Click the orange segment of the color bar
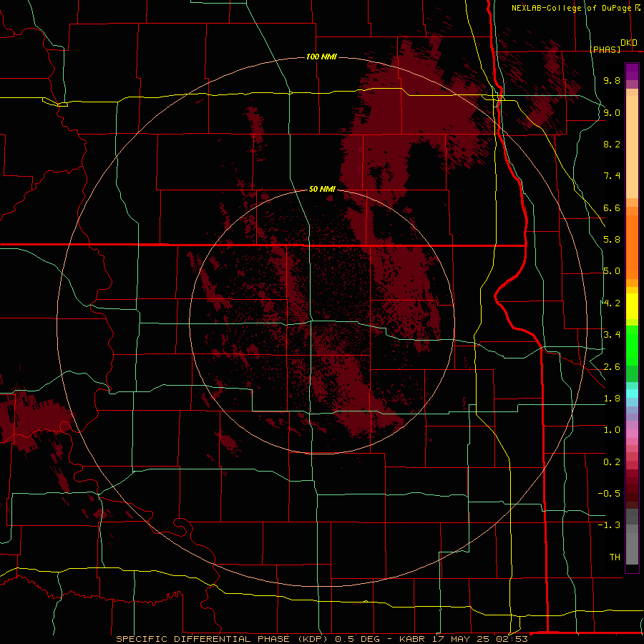 632,246
